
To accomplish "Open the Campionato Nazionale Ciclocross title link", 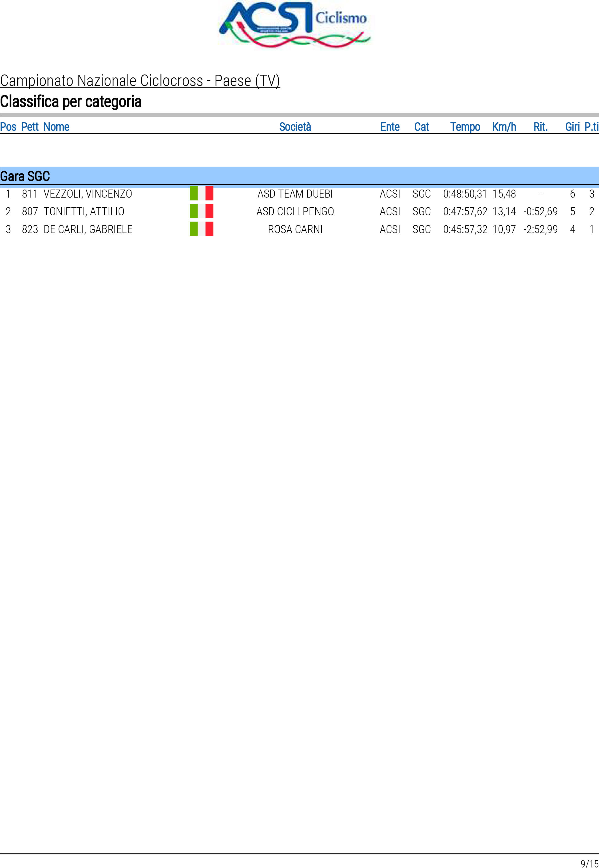I will click(140, 81).
